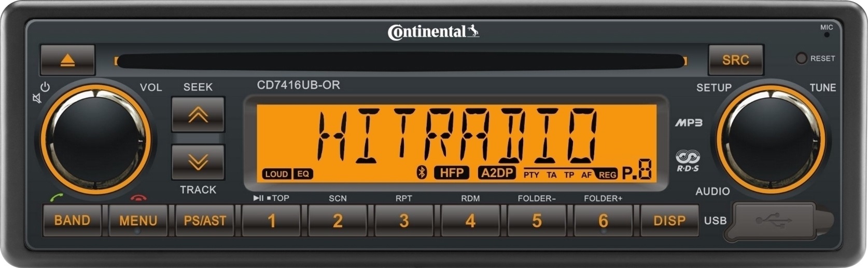Screen dimensions: 868x268
Task: Click the AF indicator on display
Action: point(586,175)
